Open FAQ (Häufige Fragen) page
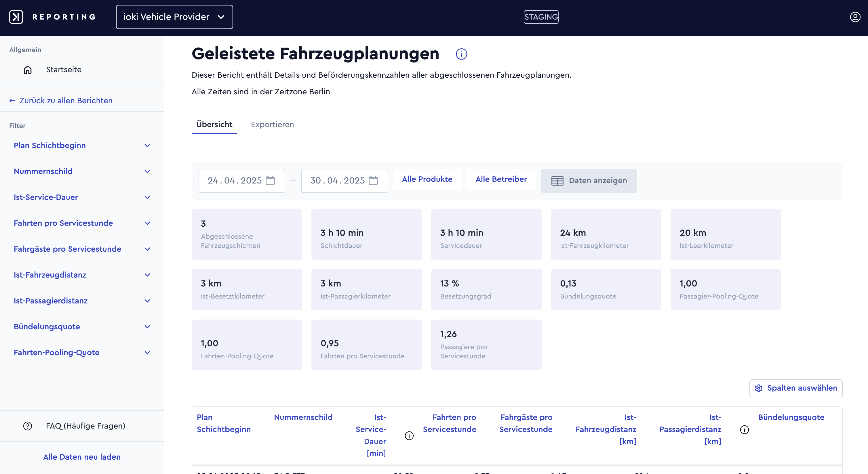The image size is (868, 474). [85, 426]
